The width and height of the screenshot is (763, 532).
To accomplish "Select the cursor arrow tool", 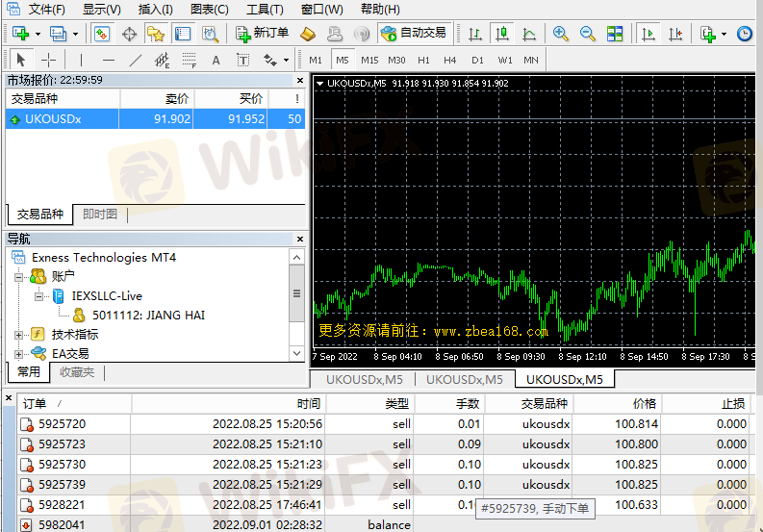I will (x=20, y=60).
